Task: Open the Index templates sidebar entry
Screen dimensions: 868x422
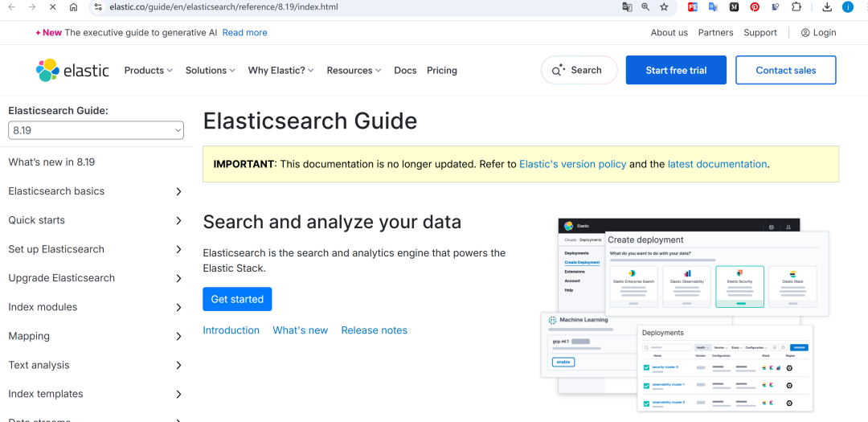Action: click(x=46, y=394)
